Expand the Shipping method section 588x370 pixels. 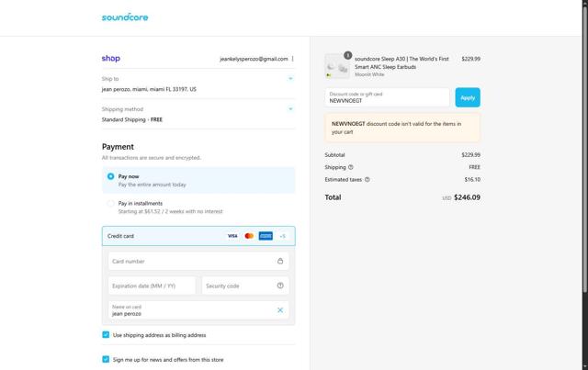click(290, 109)
